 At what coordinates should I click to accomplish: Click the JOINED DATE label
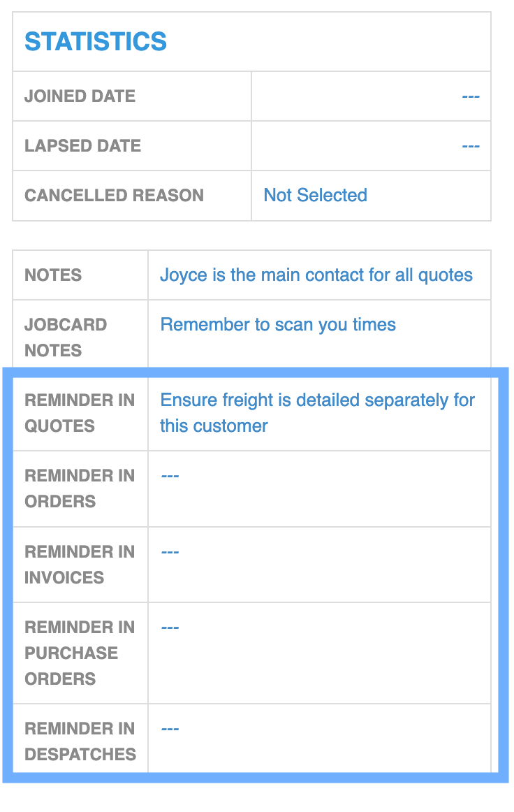[80, 96]
